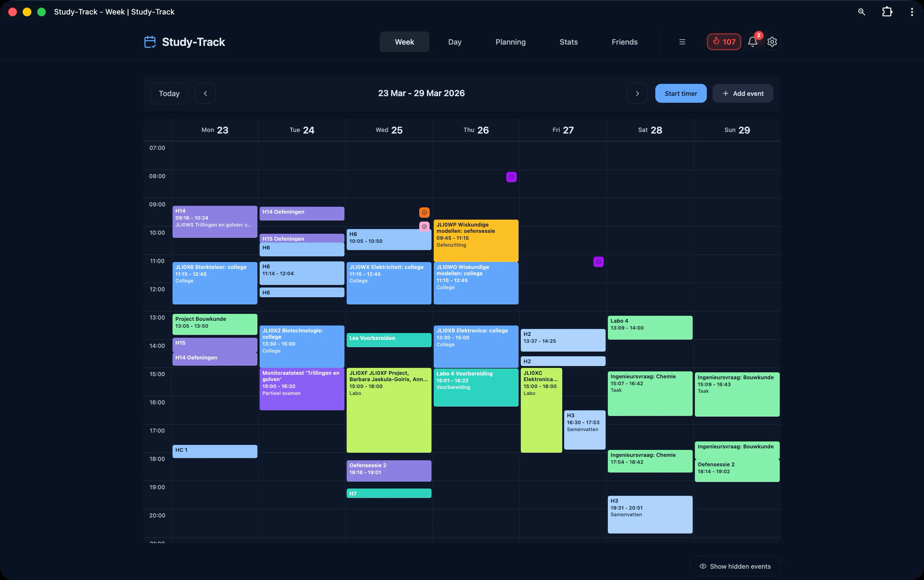Select the Les Voorbereiden event
924x580 pixels.
[x=389, y=340]
